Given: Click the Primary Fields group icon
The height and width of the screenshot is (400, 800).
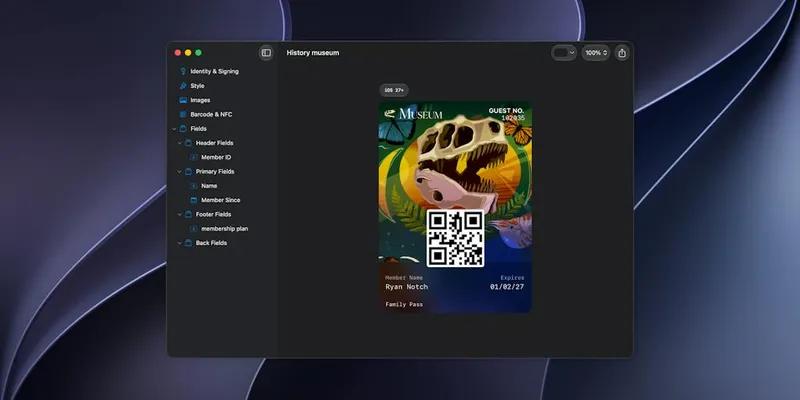Looking at the screenshot, I should pyautogui.click(x=188, y=171).
